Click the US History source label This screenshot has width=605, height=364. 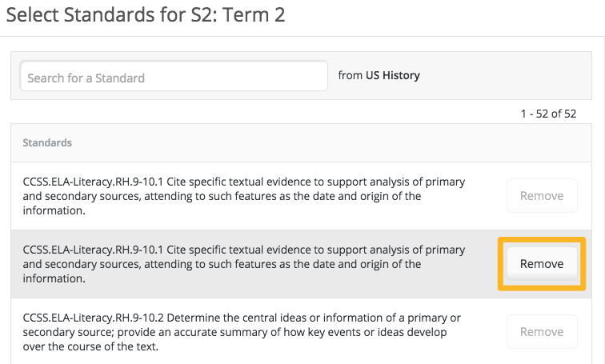[x=392, y=75]
